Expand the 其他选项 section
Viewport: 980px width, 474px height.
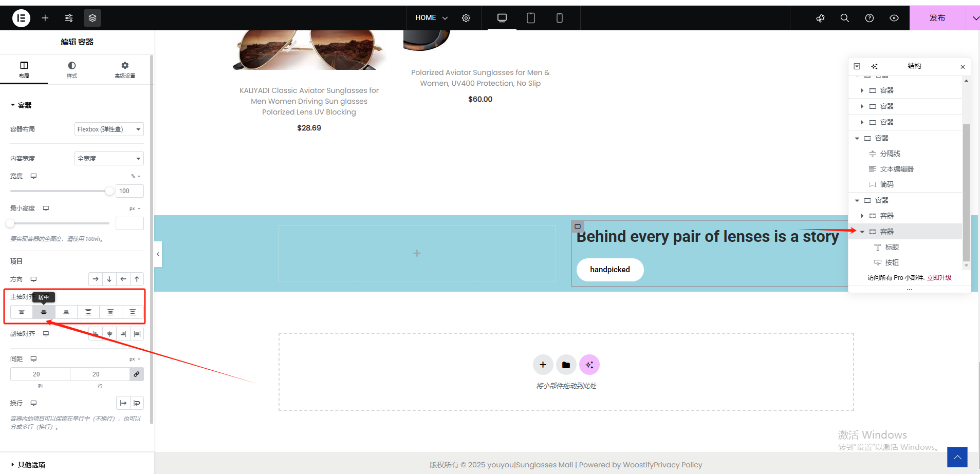tap(31, 465)
